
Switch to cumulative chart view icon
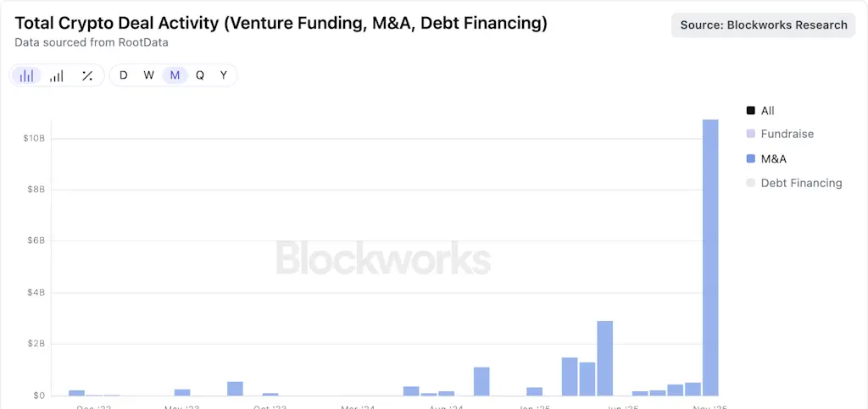point(57,75)
